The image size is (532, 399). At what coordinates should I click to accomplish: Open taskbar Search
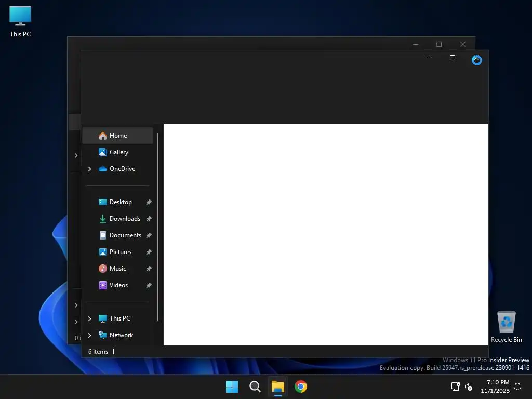(x=255, y=387)
